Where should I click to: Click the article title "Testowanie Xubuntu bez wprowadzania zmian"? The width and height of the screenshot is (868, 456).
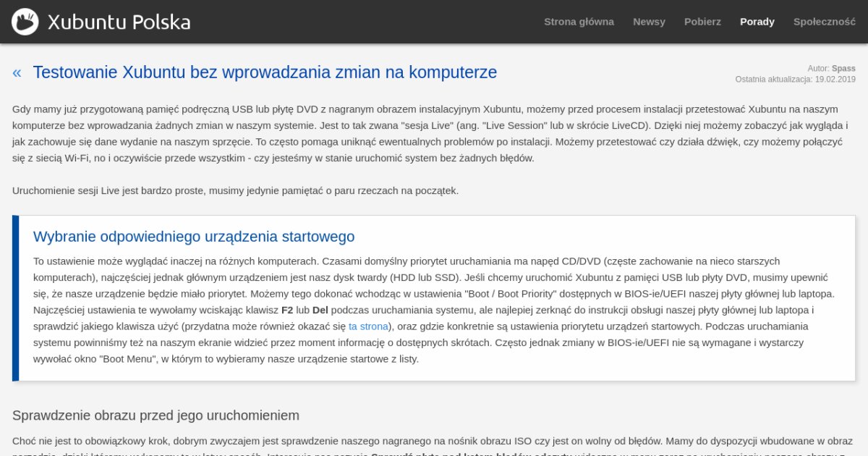[265, 72]
